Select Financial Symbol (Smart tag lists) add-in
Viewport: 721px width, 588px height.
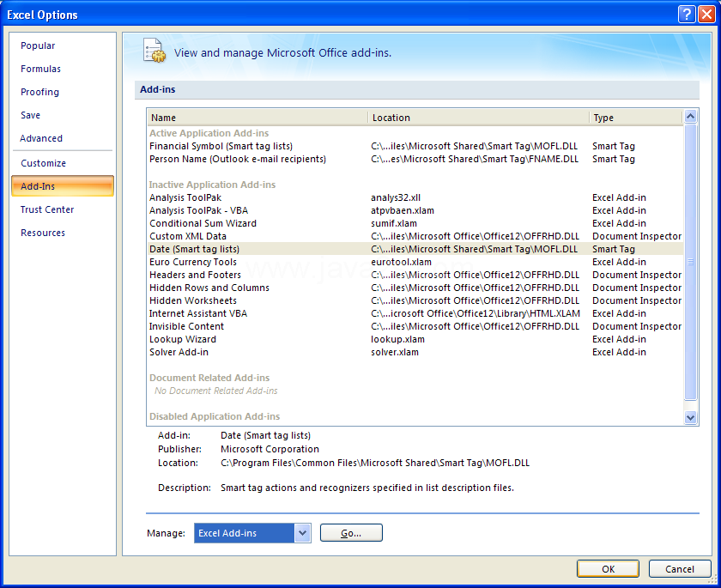point(415,146)
